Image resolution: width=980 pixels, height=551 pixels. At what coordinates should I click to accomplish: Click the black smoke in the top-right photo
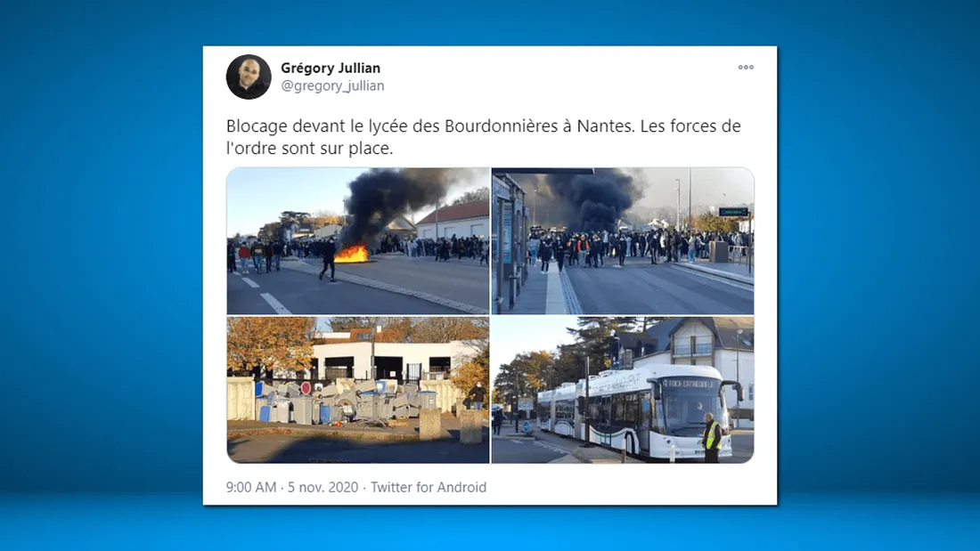591,197
